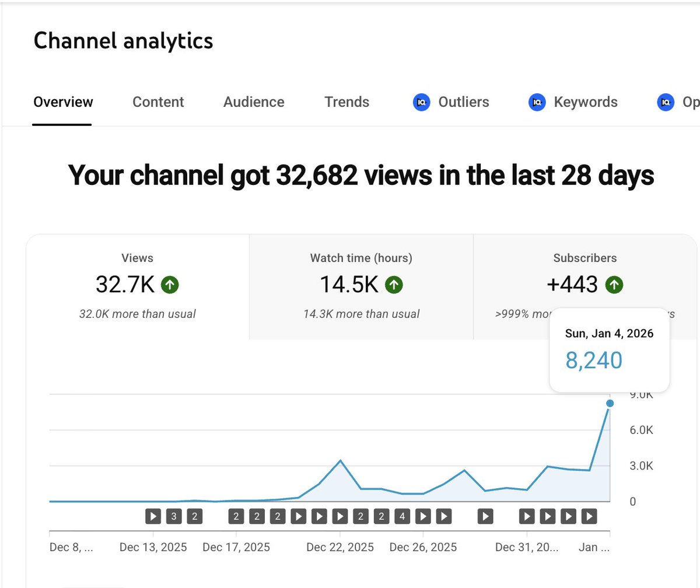Click the Sun, Jan 4, 2026 tooltip date
The image size is (700, 588).
coord(609,334)
